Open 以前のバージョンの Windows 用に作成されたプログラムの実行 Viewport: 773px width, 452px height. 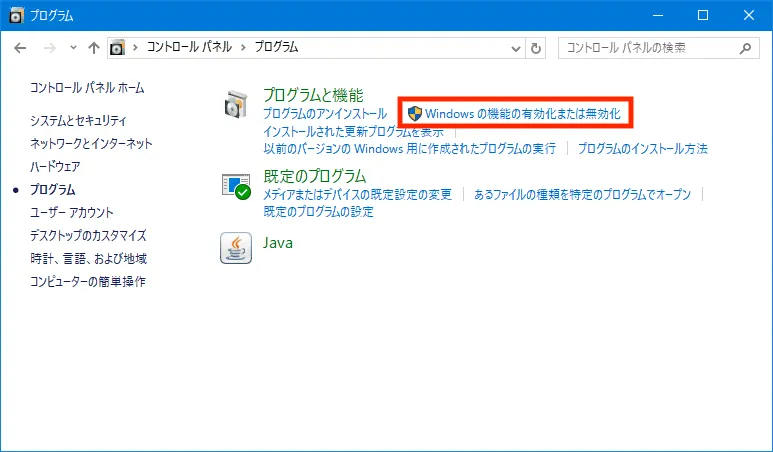[x=409, y=148]
